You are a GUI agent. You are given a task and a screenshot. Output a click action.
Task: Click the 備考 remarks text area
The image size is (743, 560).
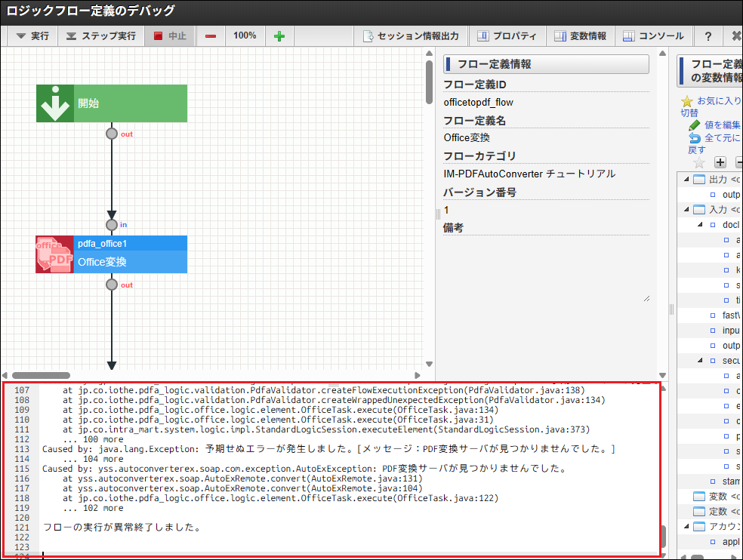point(547,269)
